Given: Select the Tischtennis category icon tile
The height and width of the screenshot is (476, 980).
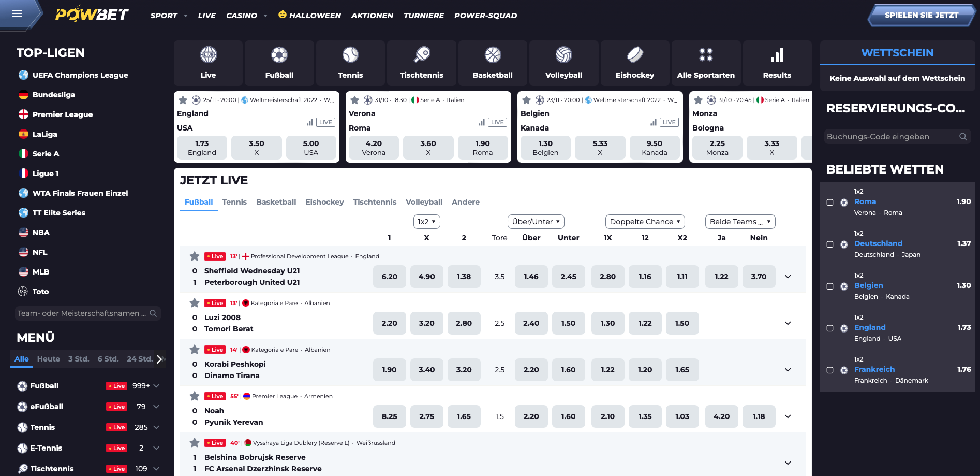Looking at the screenshot, I should [x=422, y=63].
